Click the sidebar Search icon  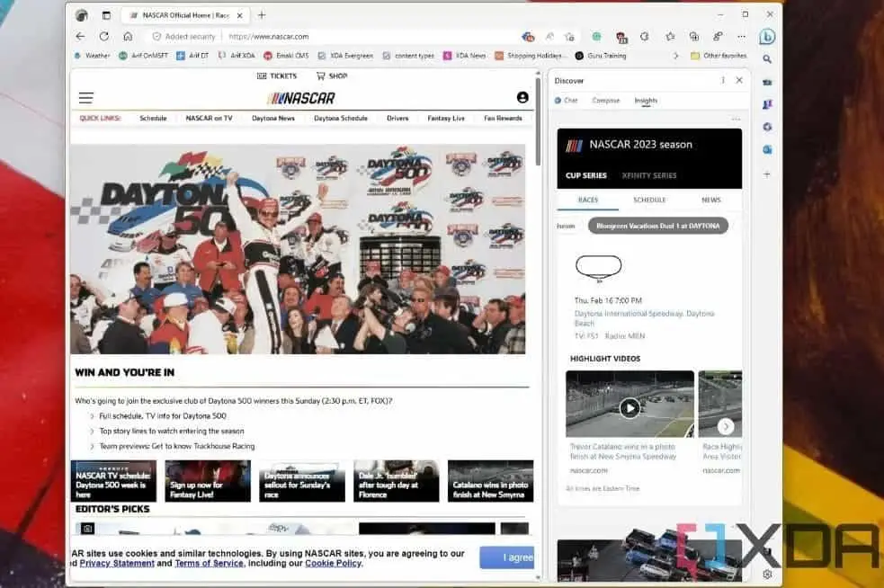tap(767, 58)
